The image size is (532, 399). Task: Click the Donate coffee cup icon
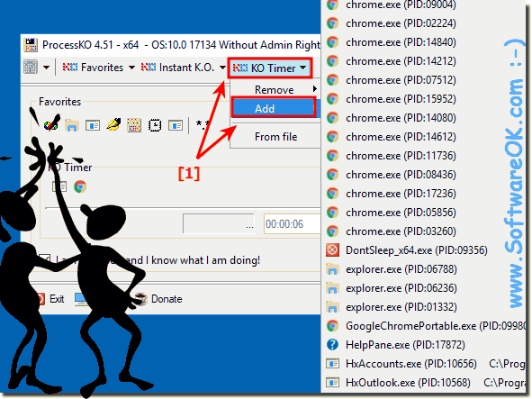click(140, 299)
